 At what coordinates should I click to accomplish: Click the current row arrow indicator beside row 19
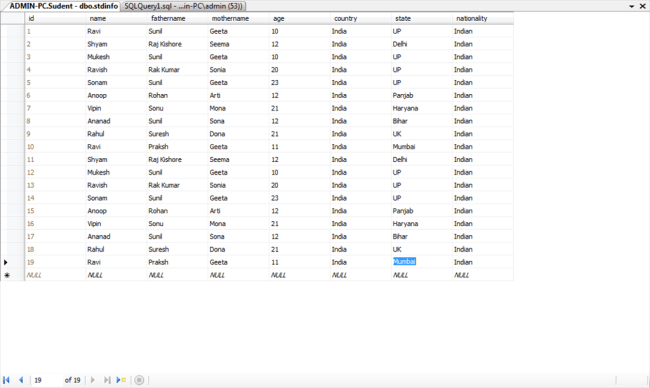(6, 262)
